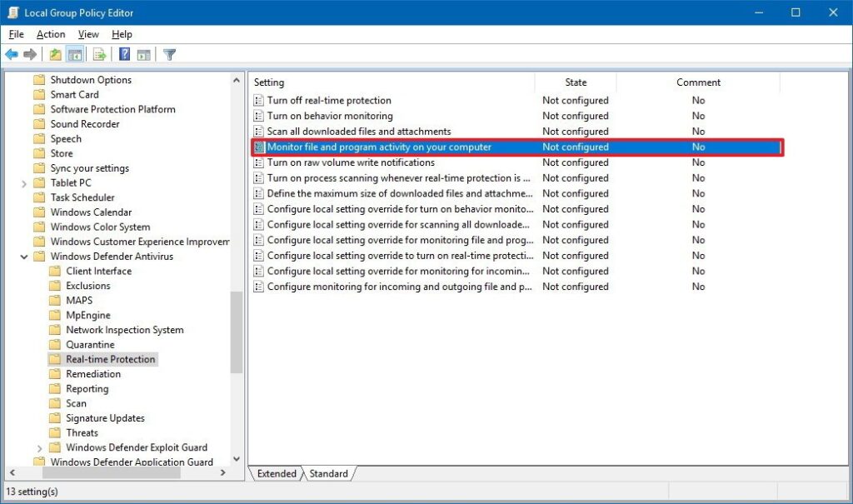
Task: Sort by the Comment column header
Action: point(698,82)
